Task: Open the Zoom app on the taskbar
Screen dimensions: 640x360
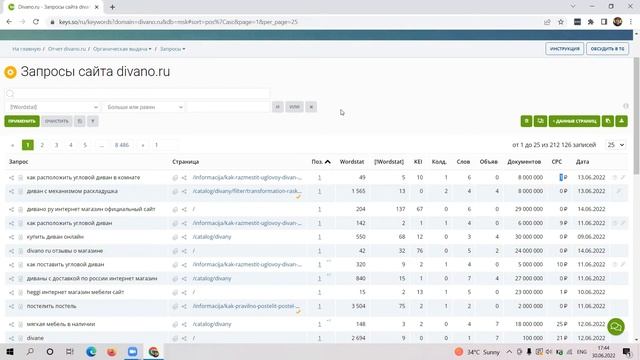Action: pyautogui.click(x=133, y=351)
